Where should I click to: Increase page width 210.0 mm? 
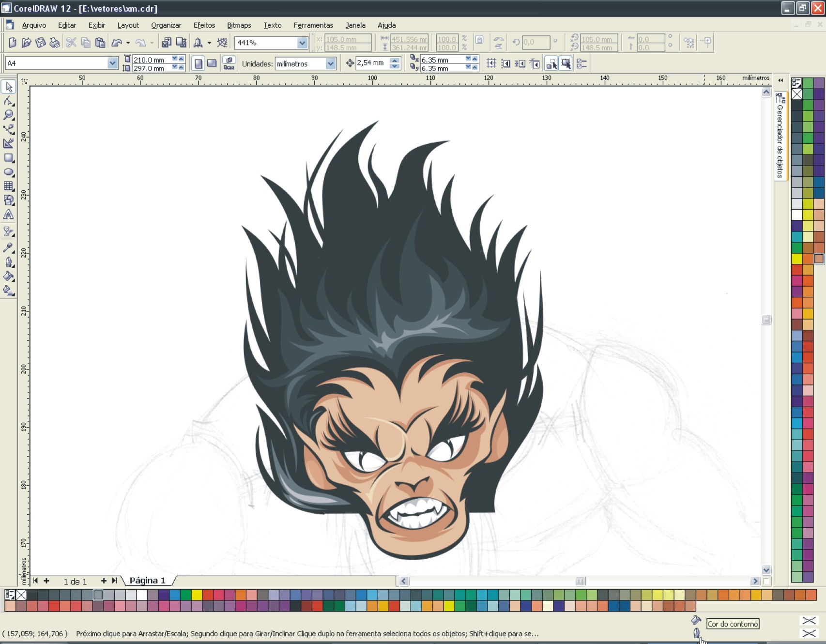(x=181, y=59)
